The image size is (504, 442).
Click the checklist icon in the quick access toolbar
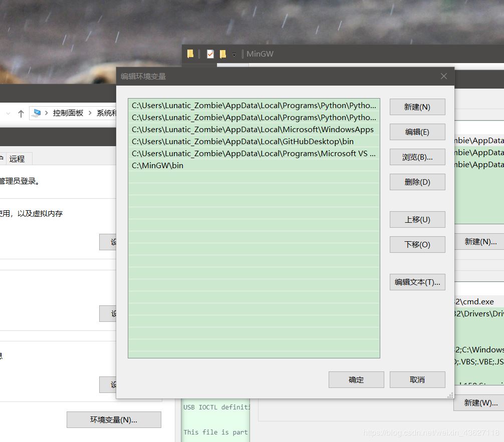point(210,54)
